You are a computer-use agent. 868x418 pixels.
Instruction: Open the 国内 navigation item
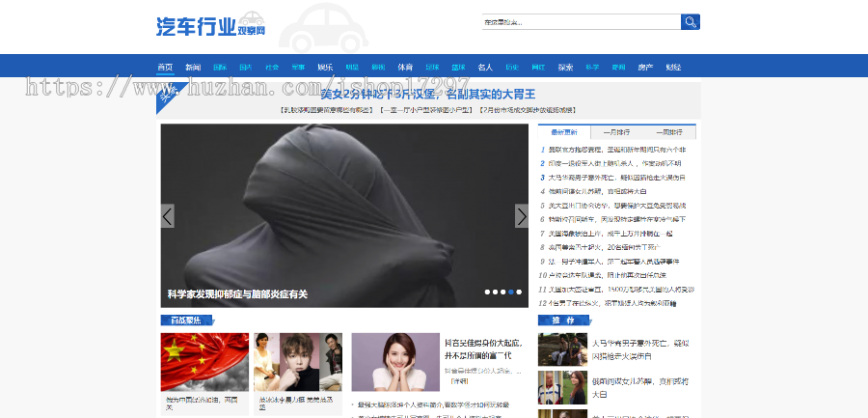coord(246,67)
